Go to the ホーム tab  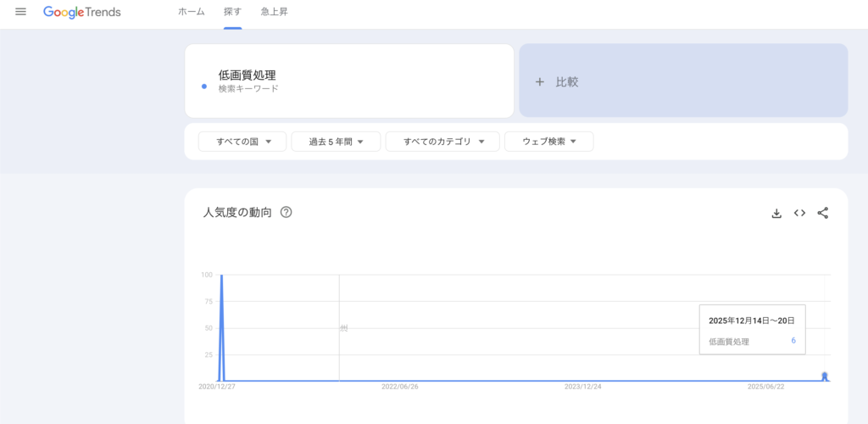point(191,12)
